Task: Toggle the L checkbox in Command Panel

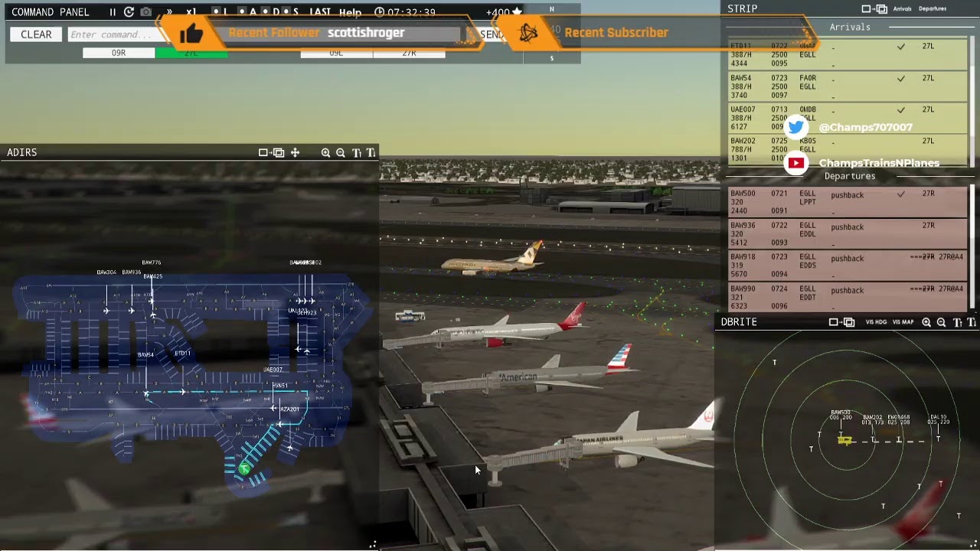Action: [217, 12]
